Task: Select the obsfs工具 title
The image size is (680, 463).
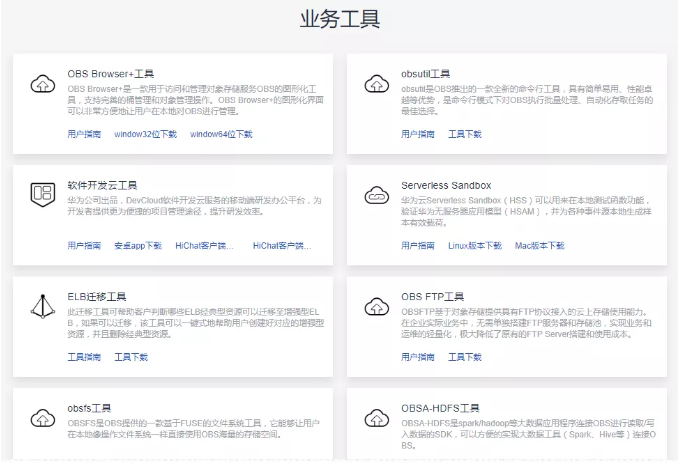Action: click(x=89, y=408)
